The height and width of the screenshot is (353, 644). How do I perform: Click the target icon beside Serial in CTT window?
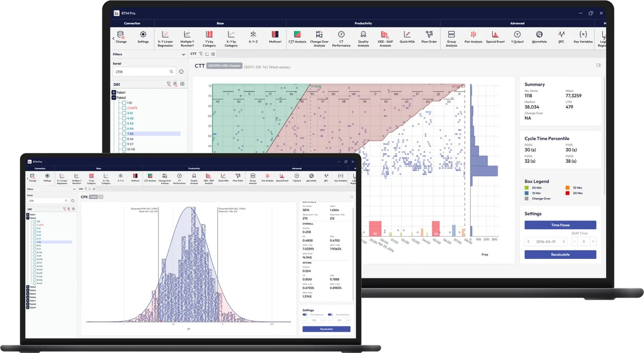(x=182, y=72)
